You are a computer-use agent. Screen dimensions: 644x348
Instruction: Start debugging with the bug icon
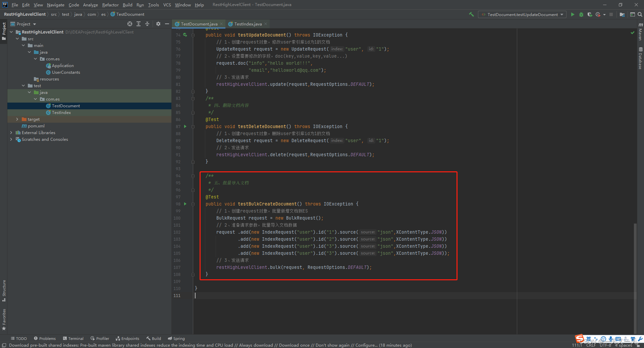(x=581, y=14)
